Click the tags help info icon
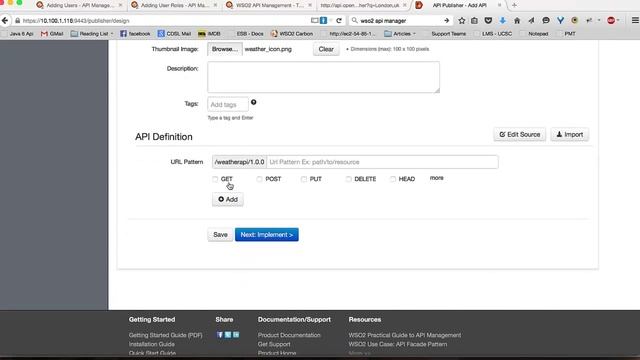 point(253,102)
